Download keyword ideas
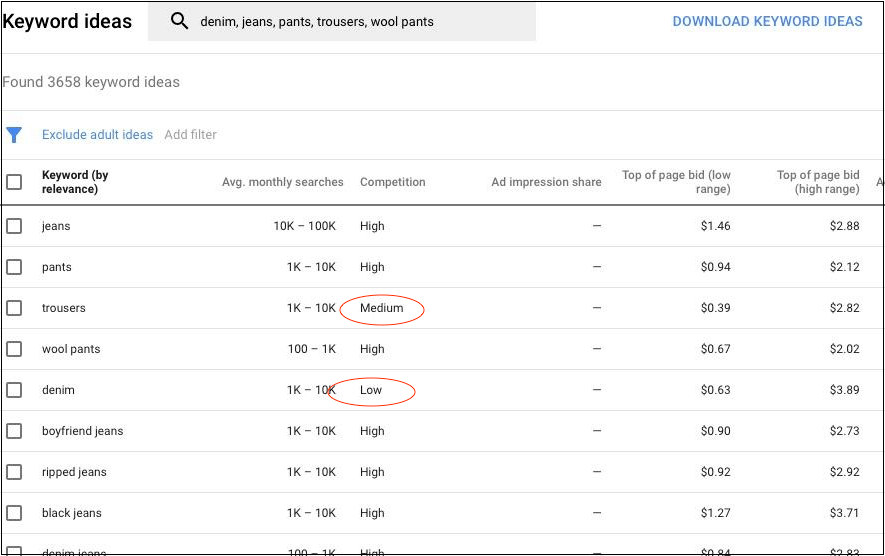885x556 pixels. pyautogui.click(x=767, y=21)
